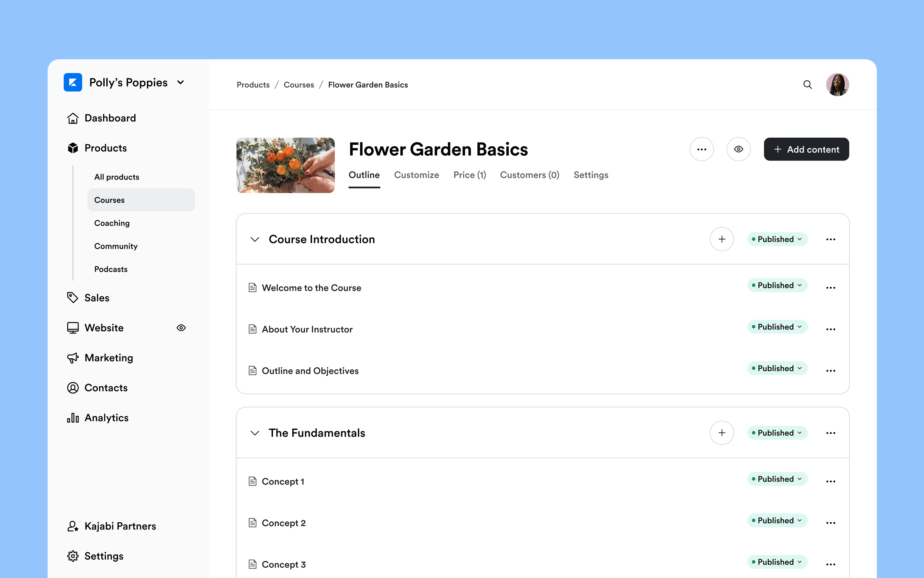Click document icon beside Welcome to the Course
The image size is (924, 578).
252,288
